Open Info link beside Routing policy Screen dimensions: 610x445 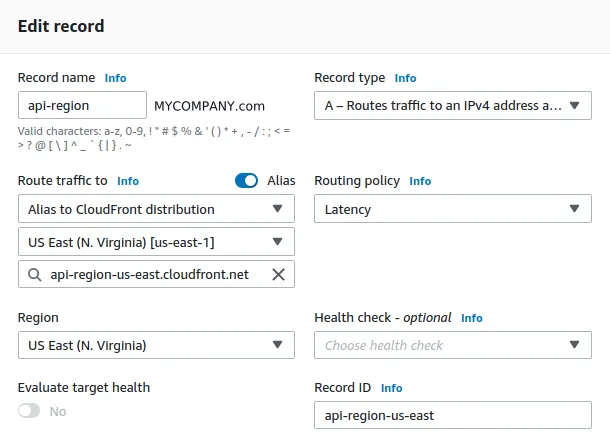[x=420, y=182]
